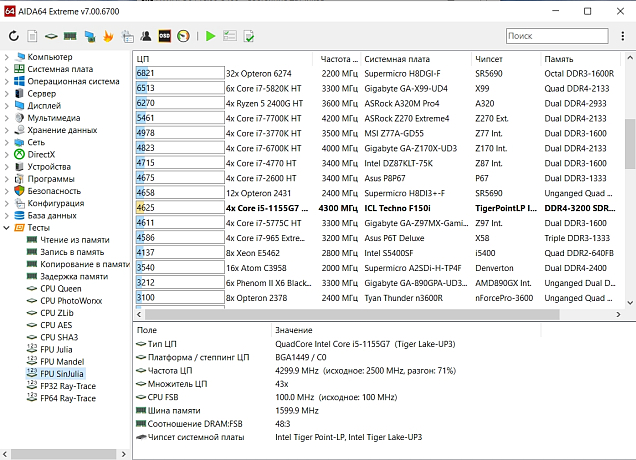636x460 pixels.
Task: Click the refresh arrow toolbar icon
Action: click(x=13, y=36)
